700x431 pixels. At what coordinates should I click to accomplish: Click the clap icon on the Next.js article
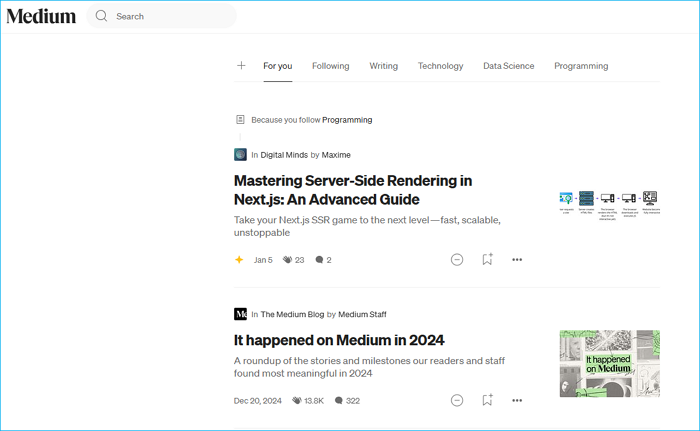click(287, 260)
